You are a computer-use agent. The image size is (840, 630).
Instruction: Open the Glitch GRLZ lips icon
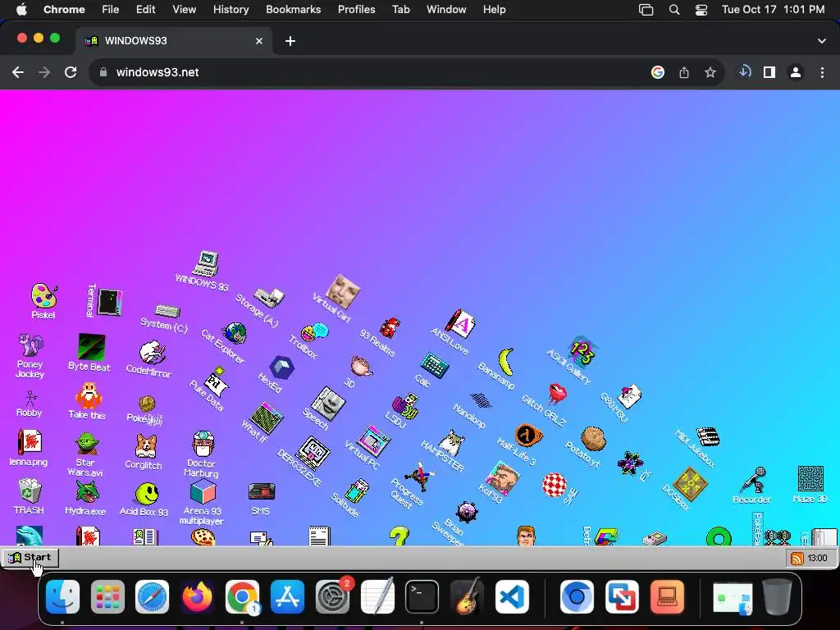(x=557, y=394)
